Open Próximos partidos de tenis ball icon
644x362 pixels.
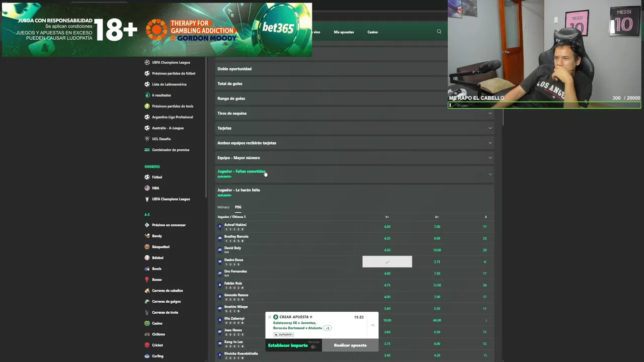[147, 106]
